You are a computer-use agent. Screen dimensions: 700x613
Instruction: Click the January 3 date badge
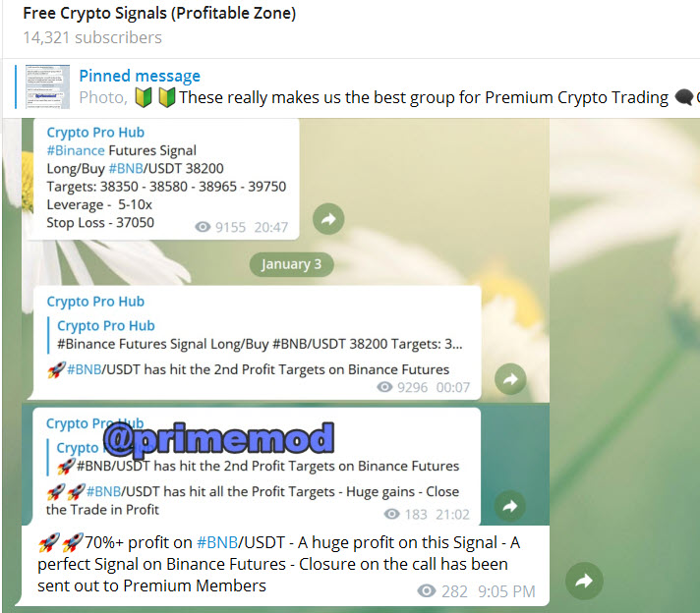click(291, 264)
